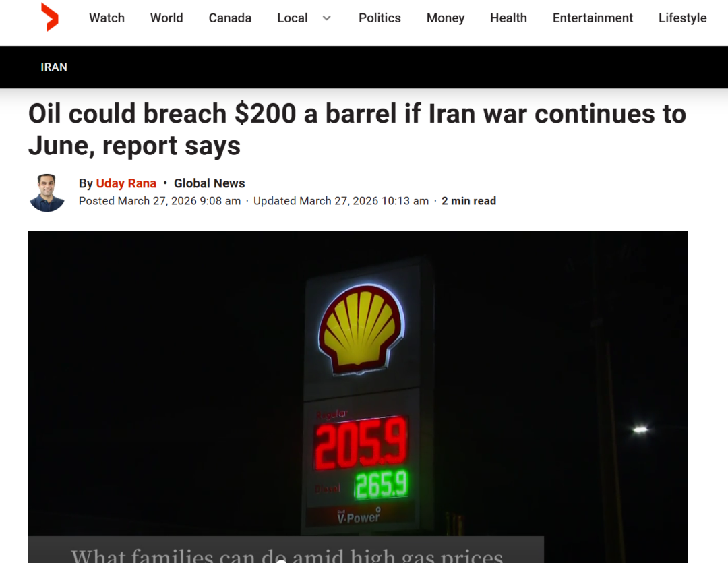Click the IRAN topic tag

click(x=54, y=67)
